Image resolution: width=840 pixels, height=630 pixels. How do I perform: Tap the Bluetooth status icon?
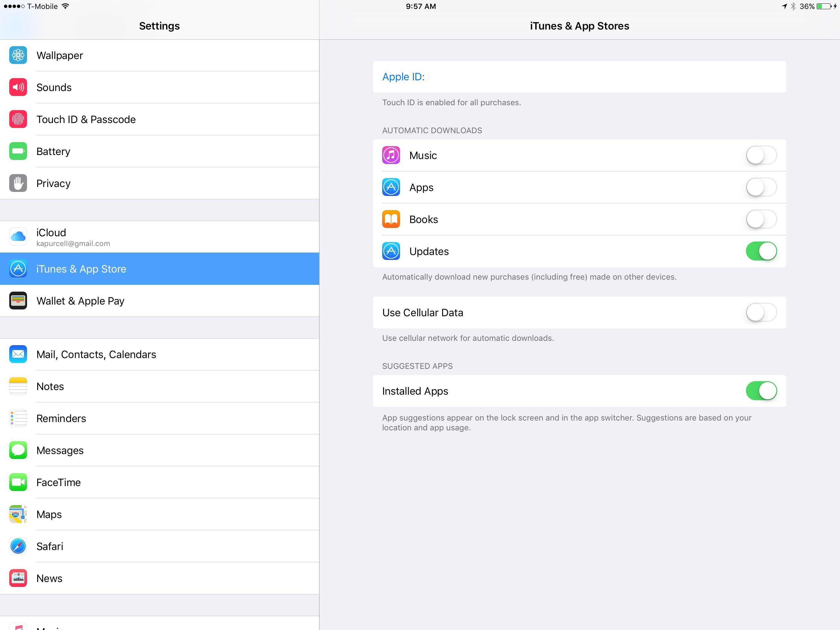click(x=793, y=6)
